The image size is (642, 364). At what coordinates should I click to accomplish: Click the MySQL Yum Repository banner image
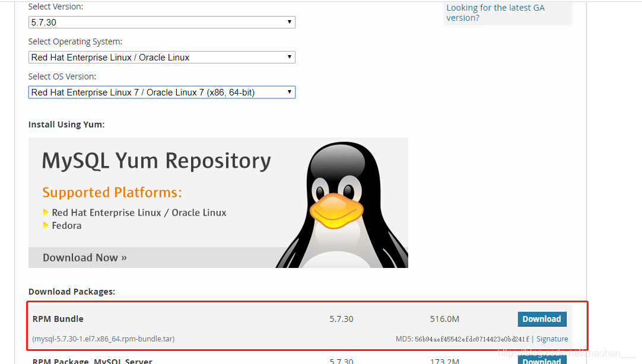(218, 203)
